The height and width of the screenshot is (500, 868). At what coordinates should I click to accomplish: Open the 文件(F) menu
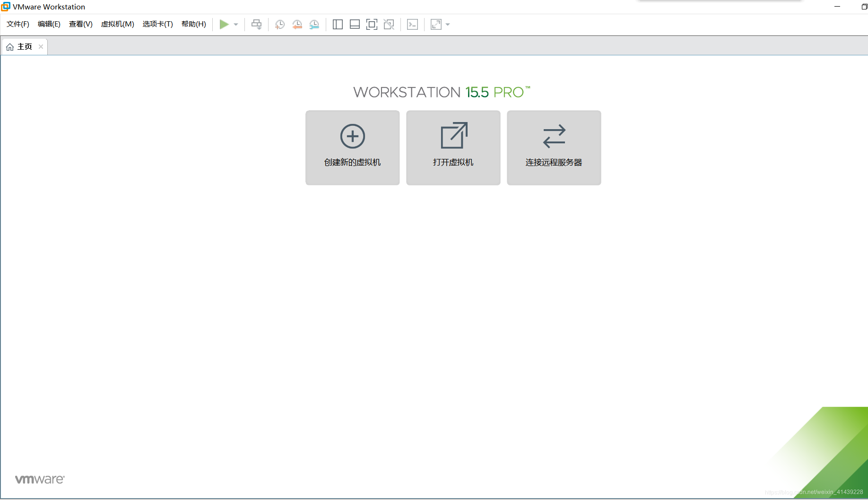tap(18, 24)
